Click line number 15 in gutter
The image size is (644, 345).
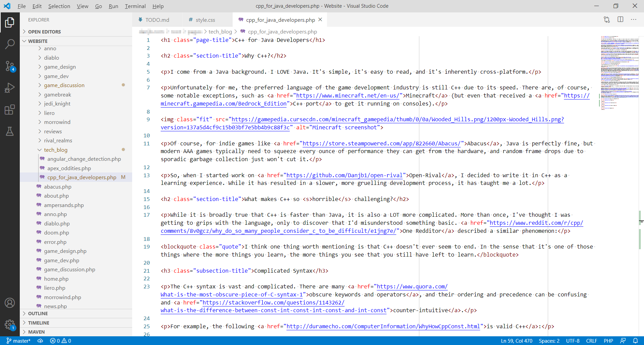[147, 199]
